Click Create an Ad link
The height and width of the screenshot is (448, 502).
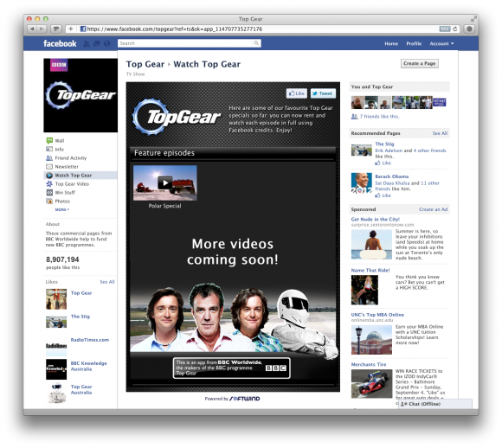[x=433, y=209]
